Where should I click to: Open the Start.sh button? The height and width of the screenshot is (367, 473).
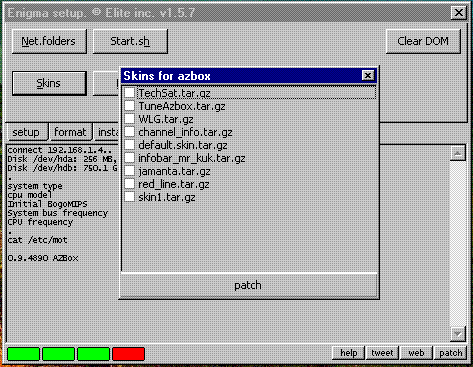(x=130, y=41)
